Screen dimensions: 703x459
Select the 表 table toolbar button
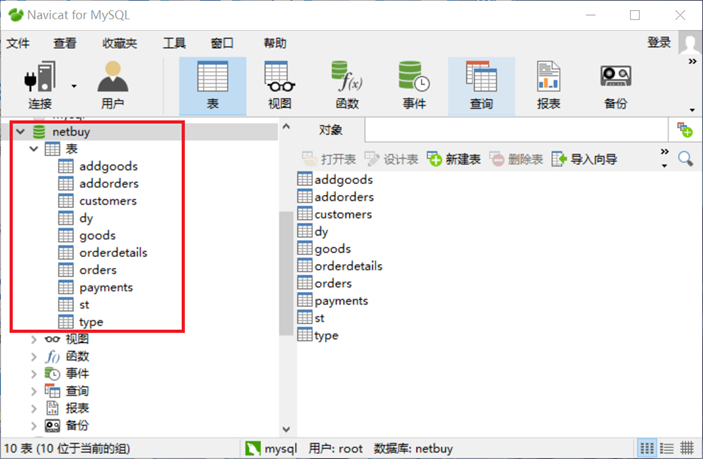tap(213, 86)
